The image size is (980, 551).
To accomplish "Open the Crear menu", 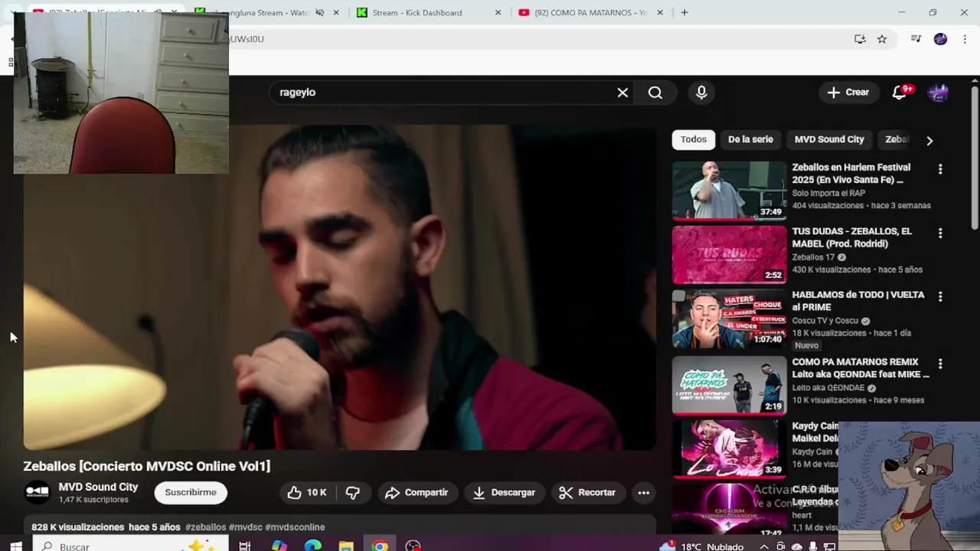I will pos(848,93).
